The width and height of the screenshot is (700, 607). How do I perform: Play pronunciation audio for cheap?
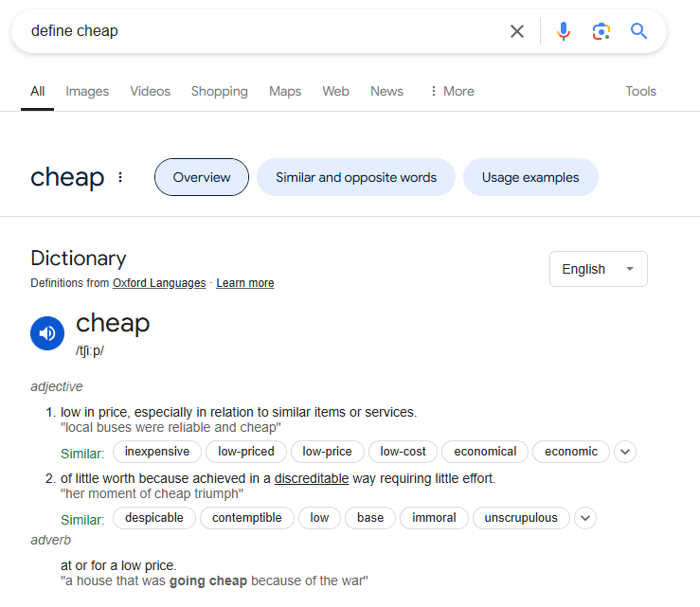tap(47, 333)
